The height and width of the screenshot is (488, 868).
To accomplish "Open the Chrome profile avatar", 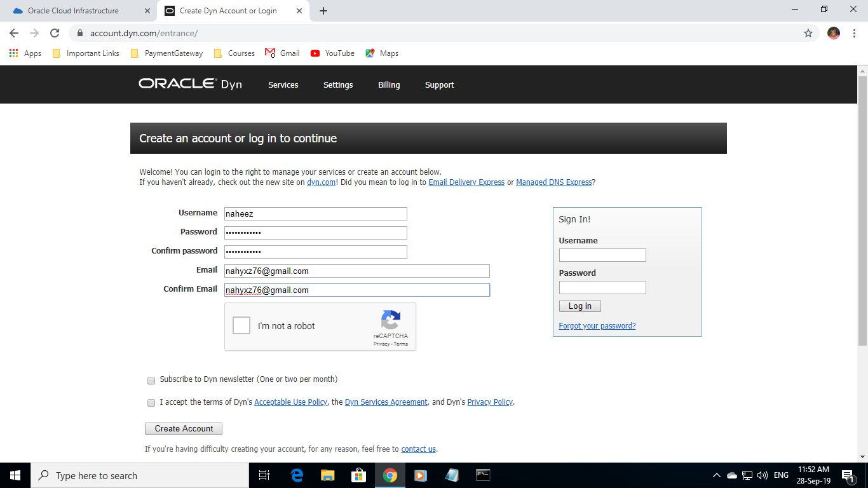I will coord(834,33).
